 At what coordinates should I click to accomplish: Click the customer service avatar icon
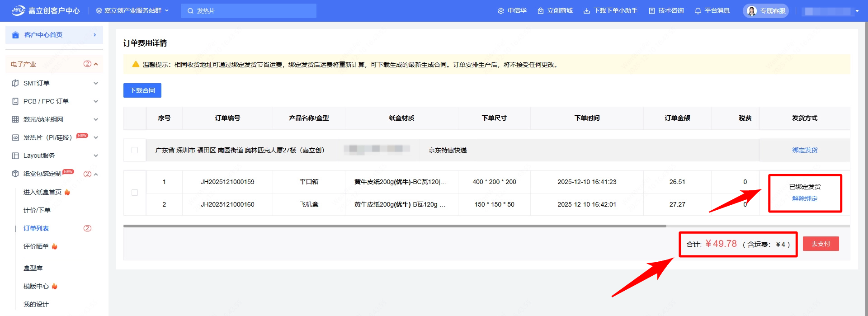point(751,11)
